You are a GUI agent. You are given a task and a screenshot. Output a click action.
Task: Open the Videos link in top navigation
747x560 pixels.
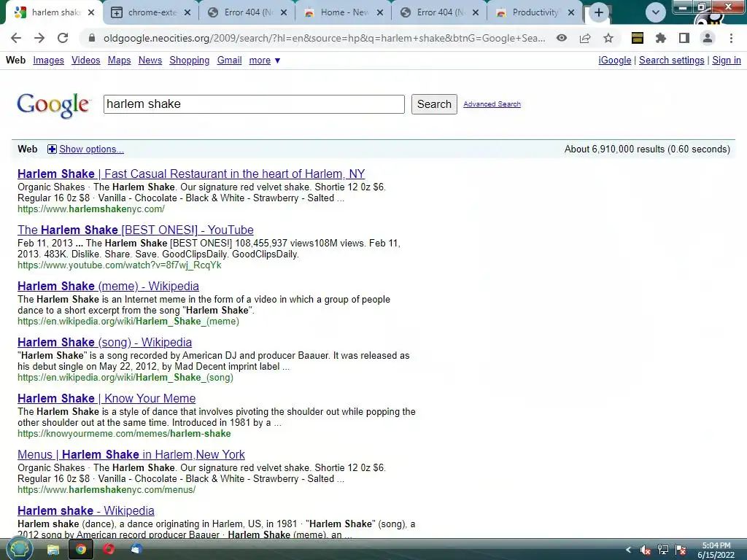pyautogui.click(x=86, y=61)
